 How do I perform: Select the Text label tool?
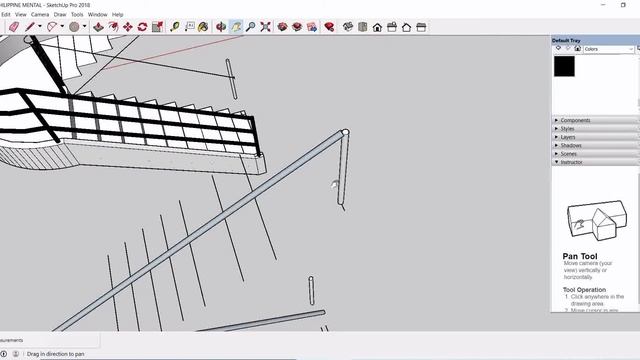click(x=189, y=27)
